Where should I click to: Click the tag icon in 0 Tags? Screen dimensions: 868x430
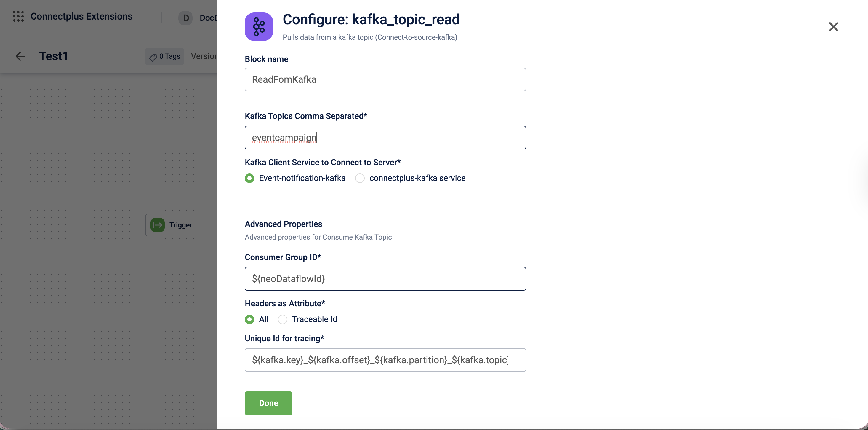pos(153,57)
